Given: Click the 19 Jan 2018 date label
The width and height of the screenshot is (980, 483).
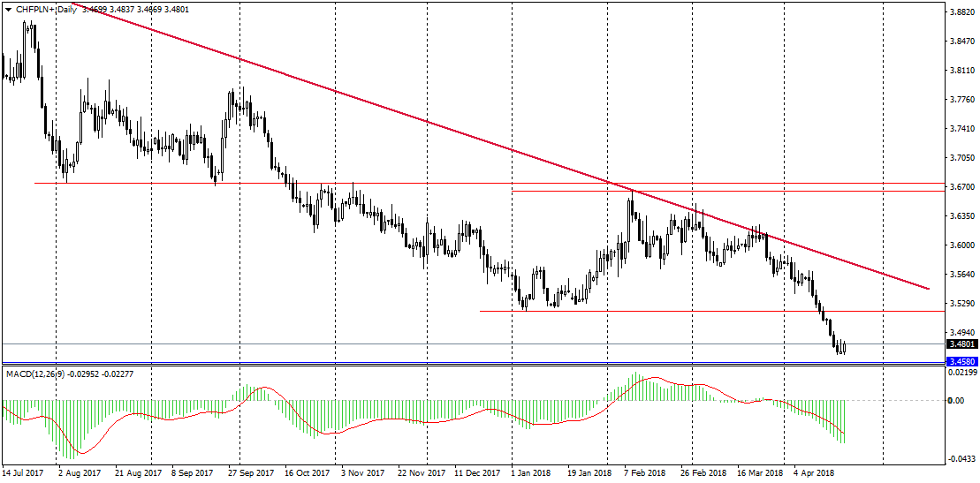Looking at the screenshot, I should [589, 473].
